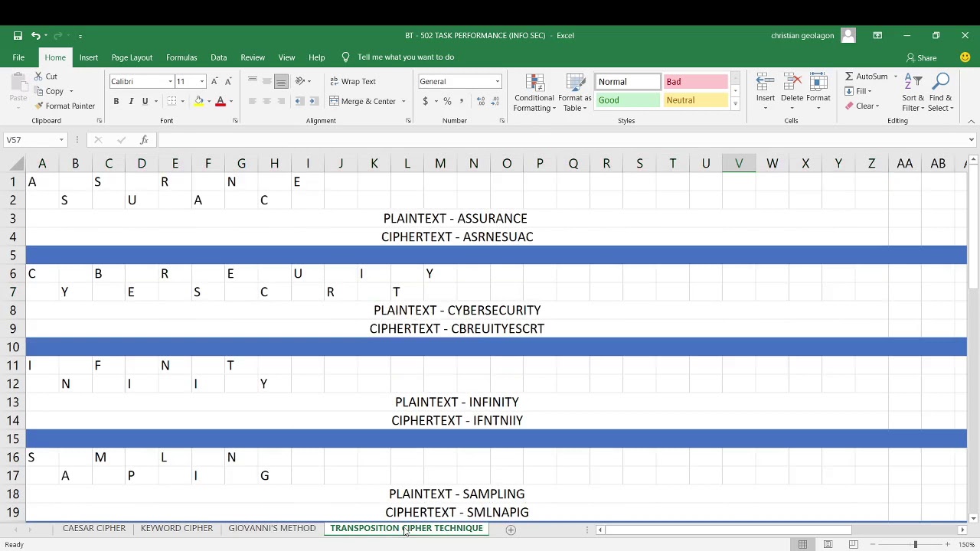Open Sort & Filter tool
The image size is (980, 551).
(913, 93)
